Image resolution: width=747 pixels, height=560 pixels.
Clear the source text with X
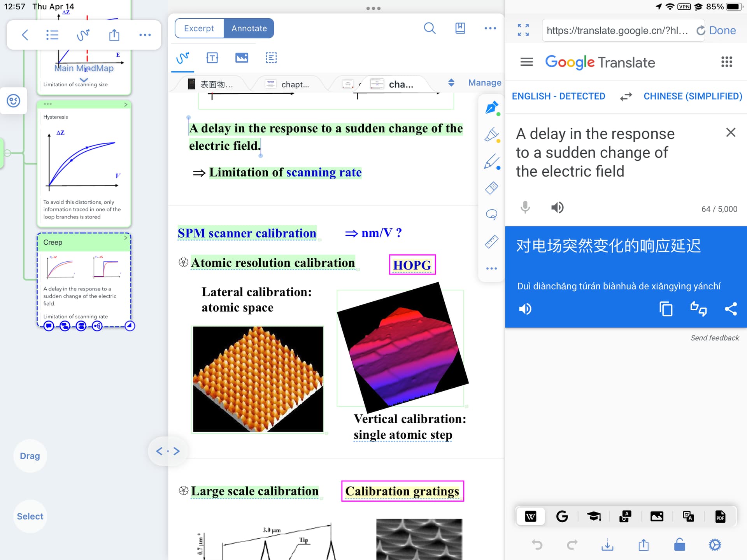tap(731, 133)
